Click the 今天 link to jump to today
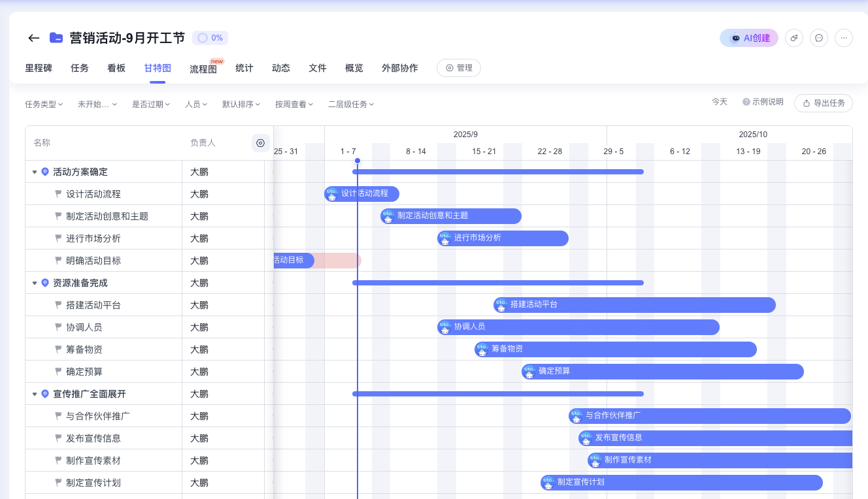The image size is (868, 499). point(720,101)
